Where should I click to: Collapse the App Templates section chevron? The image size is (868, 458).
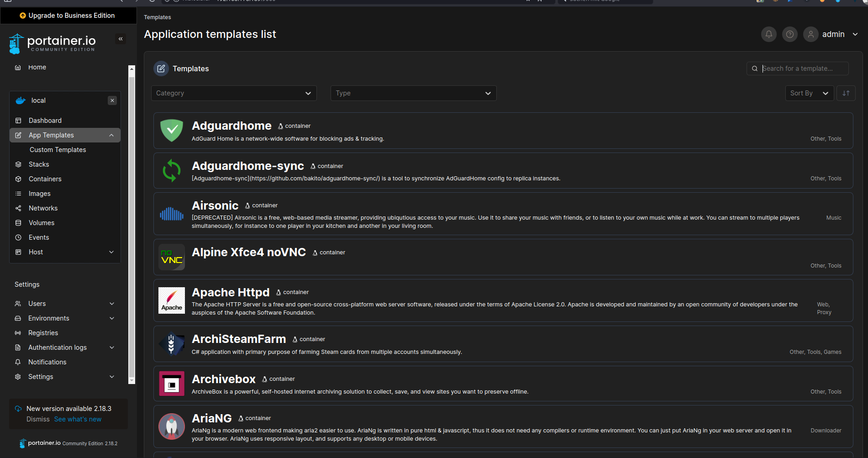[x=111, y=135]
